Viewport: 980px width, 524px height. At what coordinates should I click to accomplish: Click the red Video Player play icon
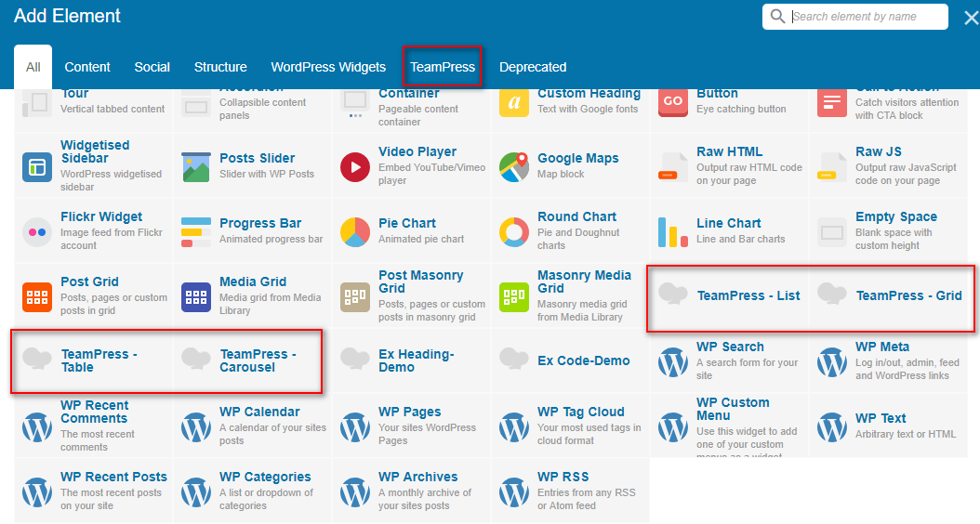click(355, 166)
